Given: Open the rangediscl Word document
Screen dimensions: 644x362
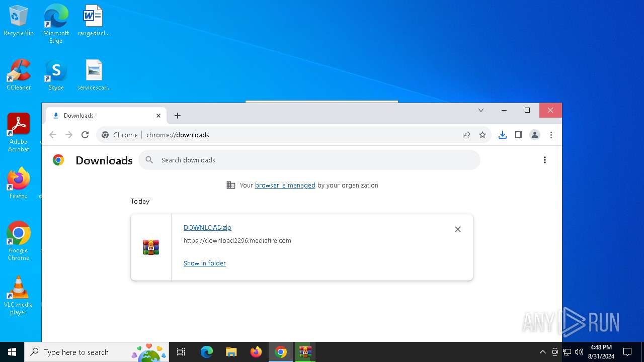Looking at the screenshot, I should pos(94,21).
